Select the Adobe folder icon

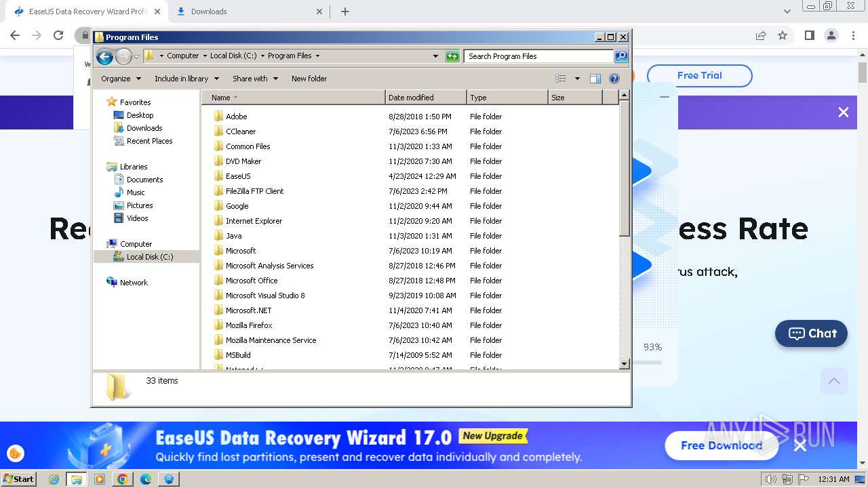coord(218,117)
